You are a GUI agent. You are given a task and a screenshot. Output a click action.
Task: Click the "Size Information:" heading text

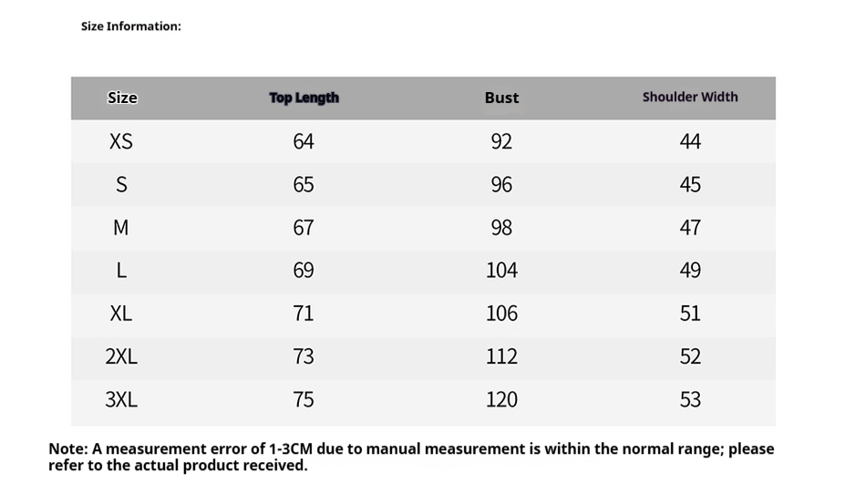[x=130, y=26]
